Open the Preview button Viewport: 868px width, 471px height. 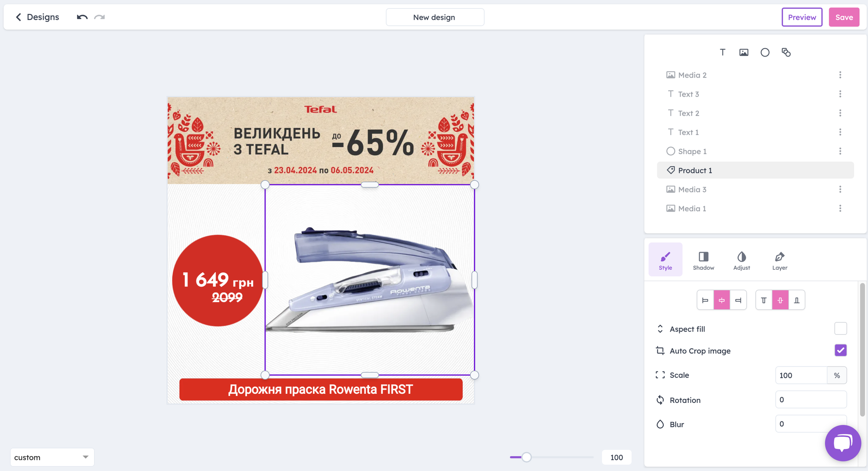coord(802,17)
